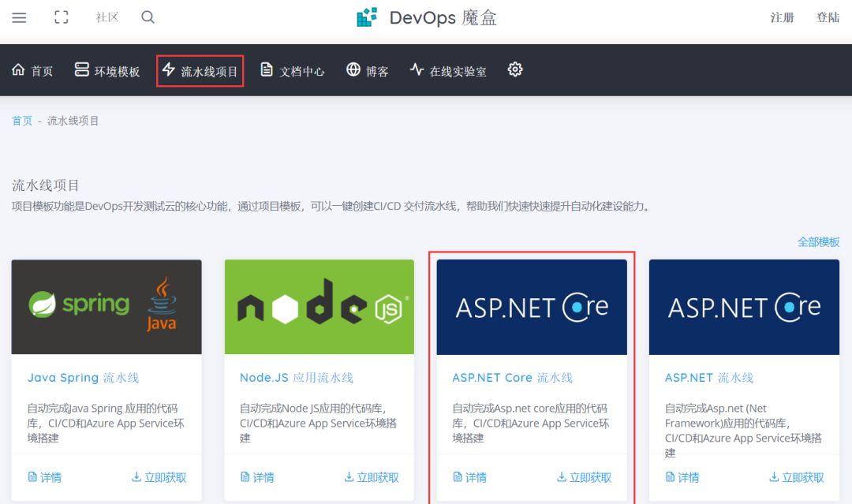Toggle the fullscreen icon in header
The height and width of the screenshot is (504, 852).
(62, 17)
